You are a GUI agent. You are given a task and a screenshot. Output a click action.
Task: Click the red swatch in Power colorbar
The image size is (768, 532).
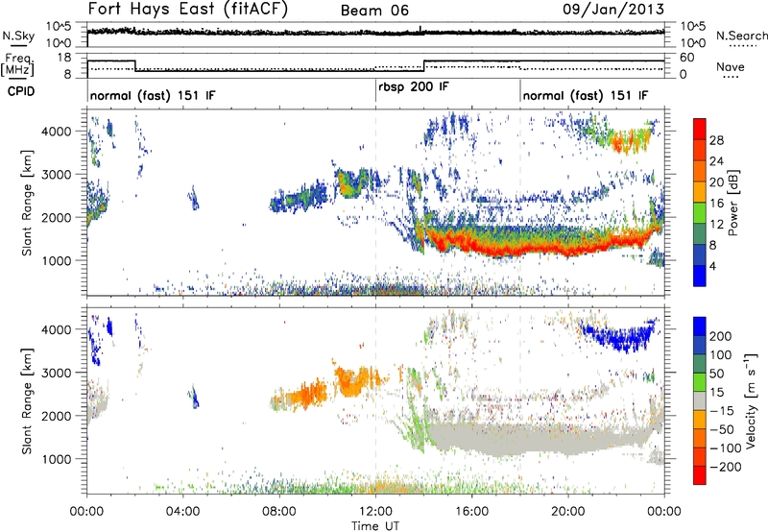pyautogui.click(x=700, y=130)
